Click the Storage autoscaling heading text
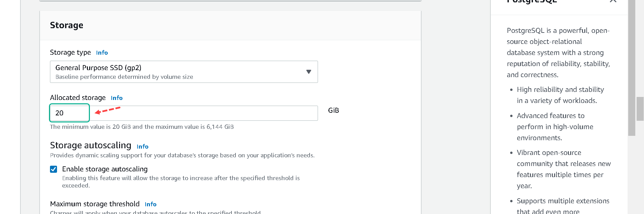The width and height of the screenshot is (644, 214). point(91,145)
